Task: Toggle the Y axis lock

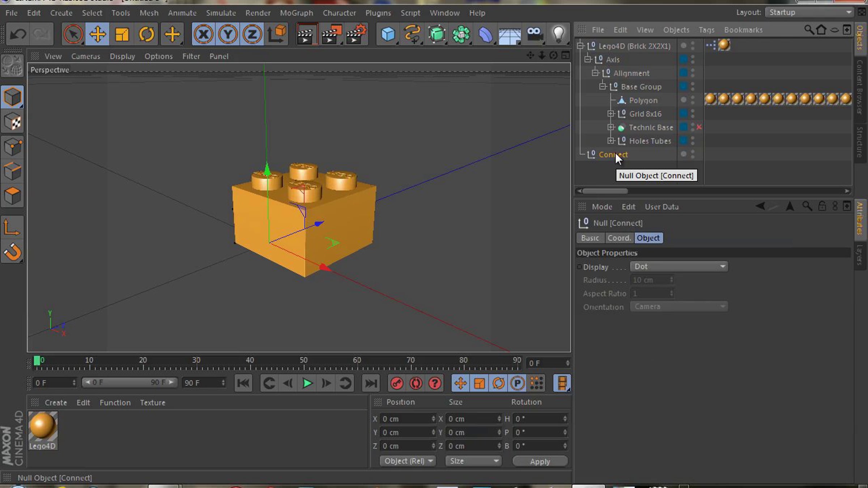Action: point(228,34)
